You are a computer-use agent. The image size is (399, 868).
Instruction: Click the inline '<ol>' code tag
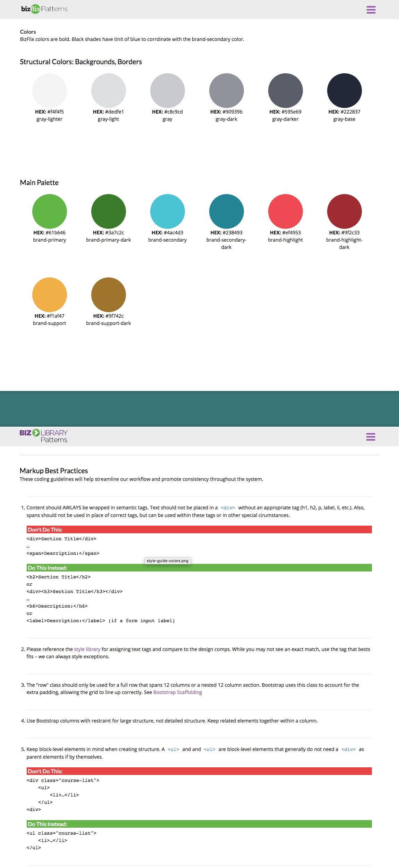[x=210, y=750]
